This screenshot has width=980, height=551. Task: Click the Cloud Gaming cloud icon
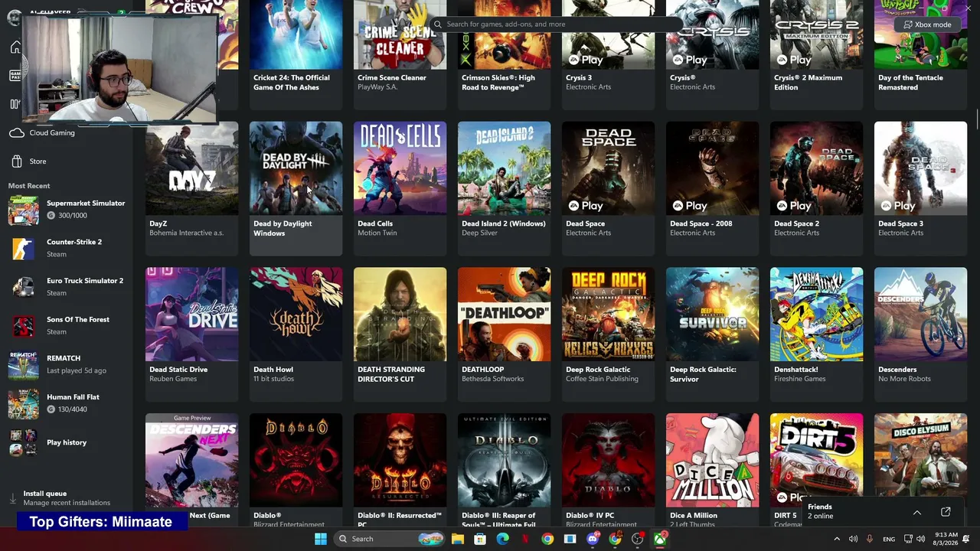pos(17,133)
